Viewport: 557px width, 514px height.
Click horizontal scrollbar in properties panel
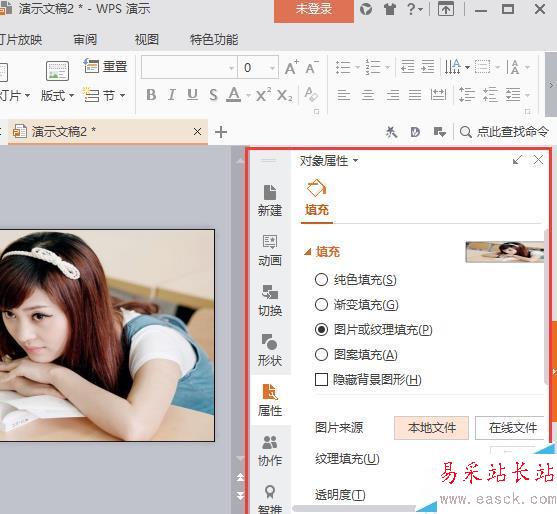tap(355, 509)
